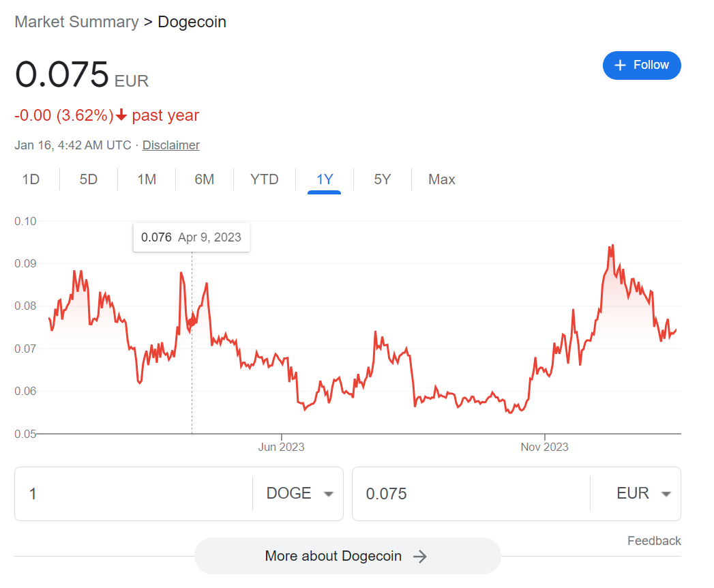Viewport: 714px width, 588px height.
Task: Click the DOGE amount input field showing 1
Action: pyautogui.click(x=134, y=493)
